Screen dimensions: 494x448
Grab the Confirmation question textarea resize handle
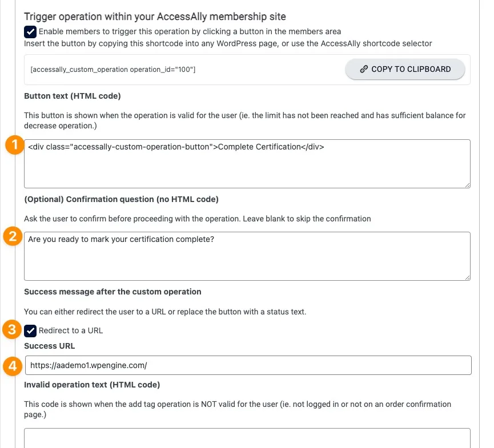pyautogui.click(x=467, y=277)
